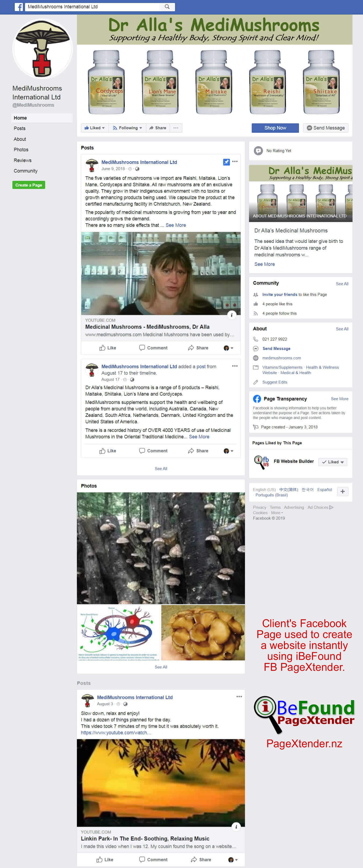The height and width of the screenshot is (868, 363).
Task: Expand the Following dropdown
Action: 127,128
